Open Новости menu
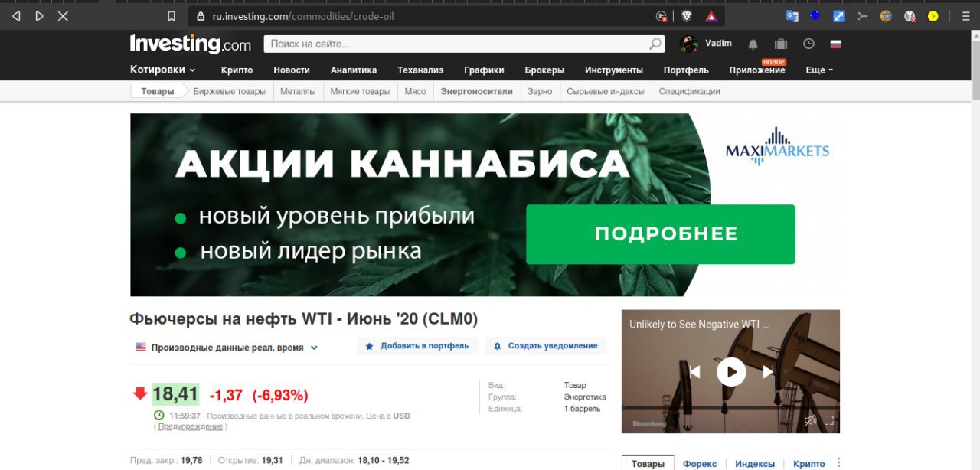980x470 pixels. click(x=292, y=70)
